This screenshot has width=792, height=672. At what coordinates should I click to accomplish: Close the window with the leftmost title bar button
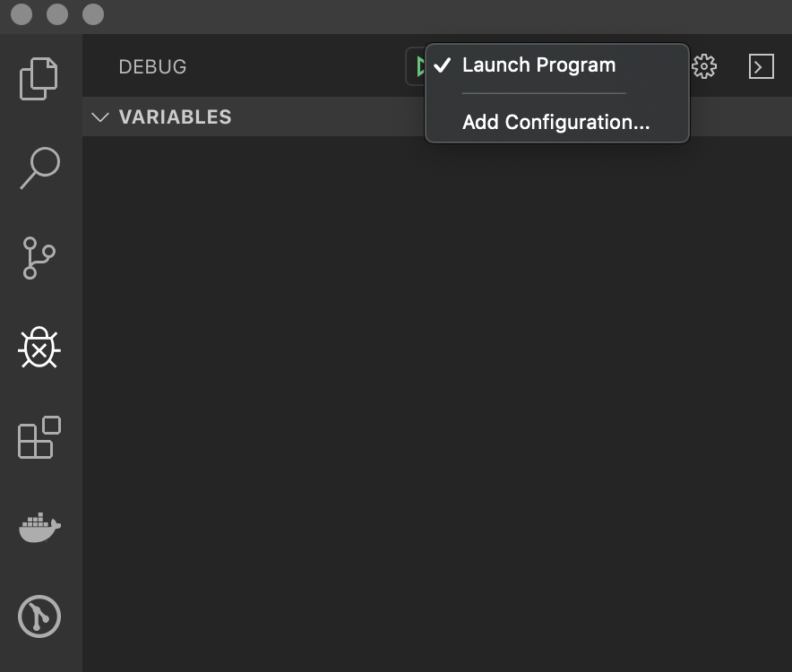click(x=22, y=15)
